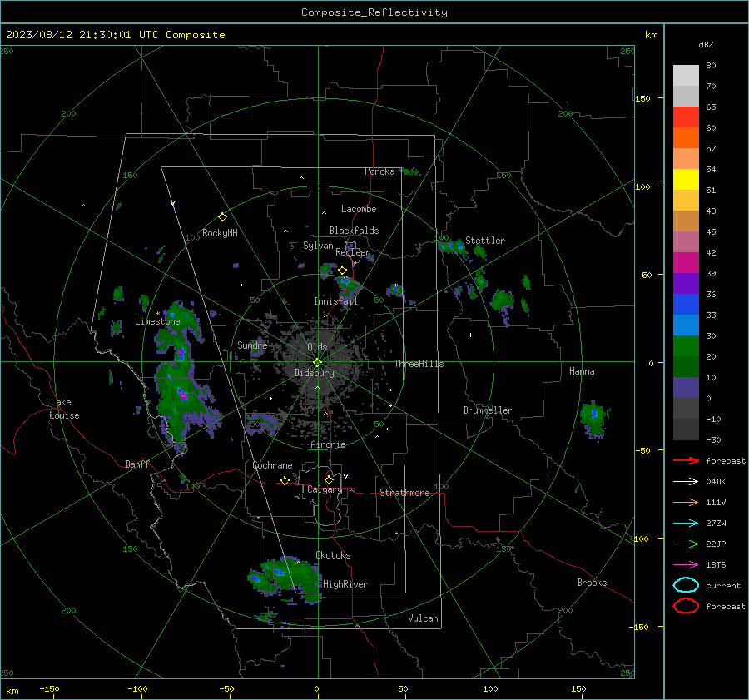
Task: Select the indigo 0-10 dBZ swatch
Action: pos(686,388)
